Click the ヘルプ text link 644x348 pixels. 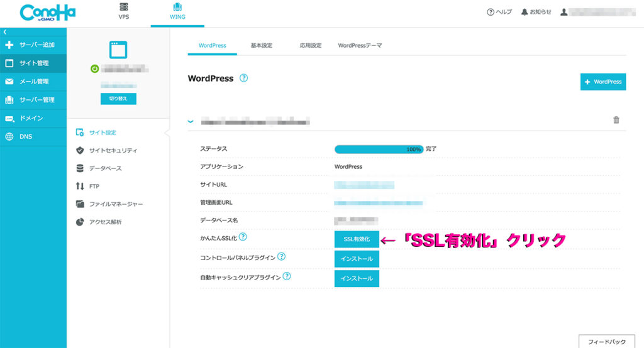click(x=504, y=12)
